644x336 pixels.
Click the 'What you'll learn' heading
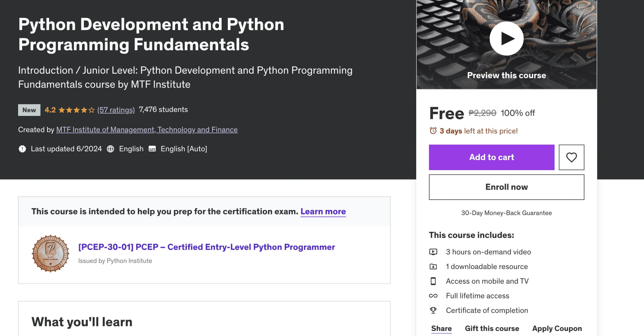pos(82,322)
